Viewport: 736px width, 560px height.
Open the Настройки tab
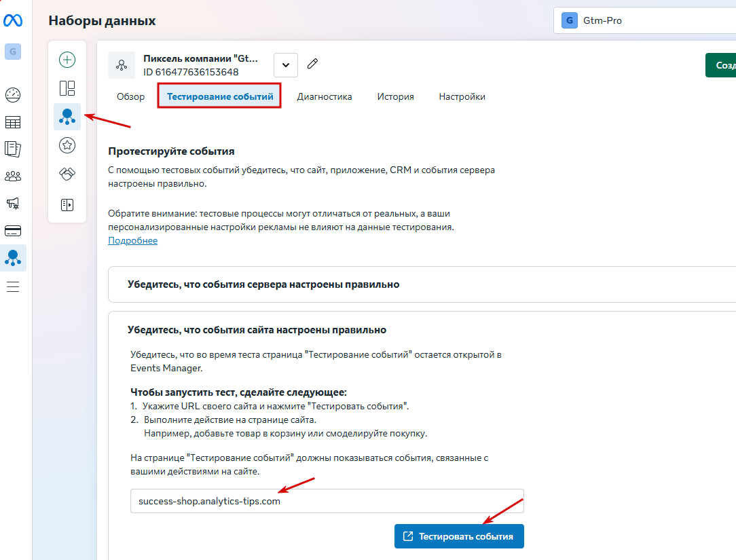(462, 96)
